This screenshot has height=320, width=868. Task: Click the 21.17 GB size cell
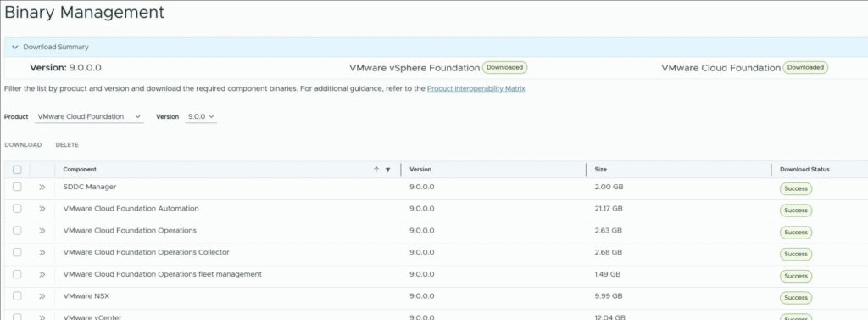[609, 209]
